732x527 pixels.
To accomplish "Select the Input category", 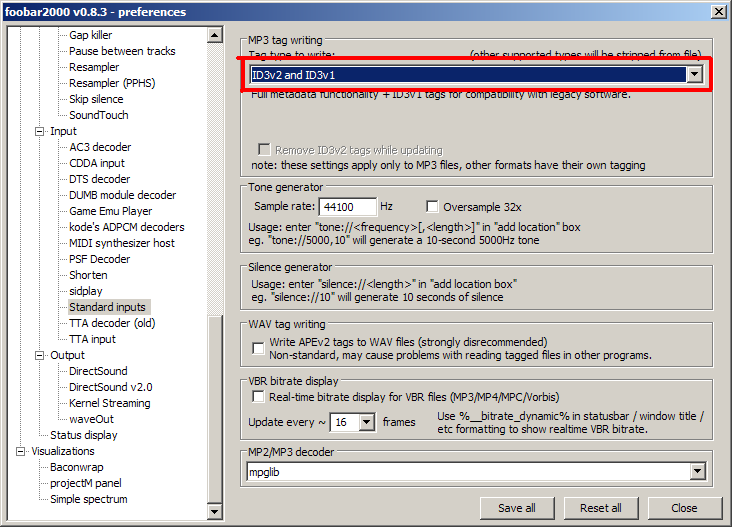I will (x=63, y=131).
